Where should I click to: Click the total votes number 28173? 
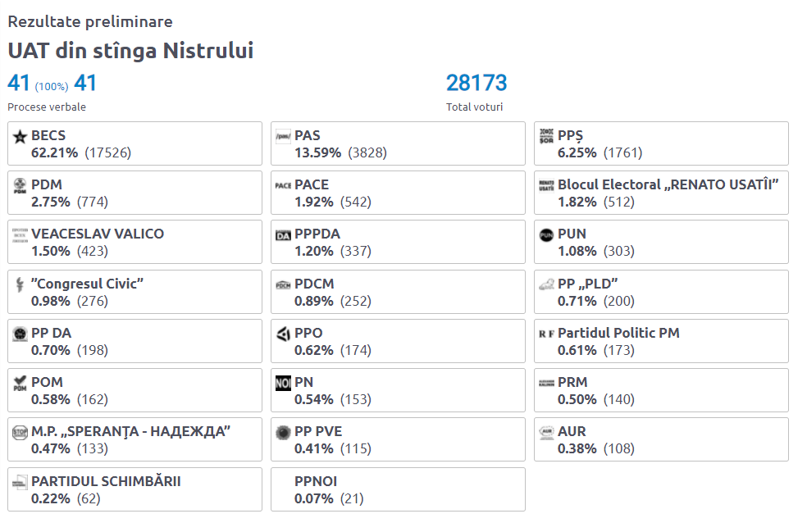pos(476,83)
